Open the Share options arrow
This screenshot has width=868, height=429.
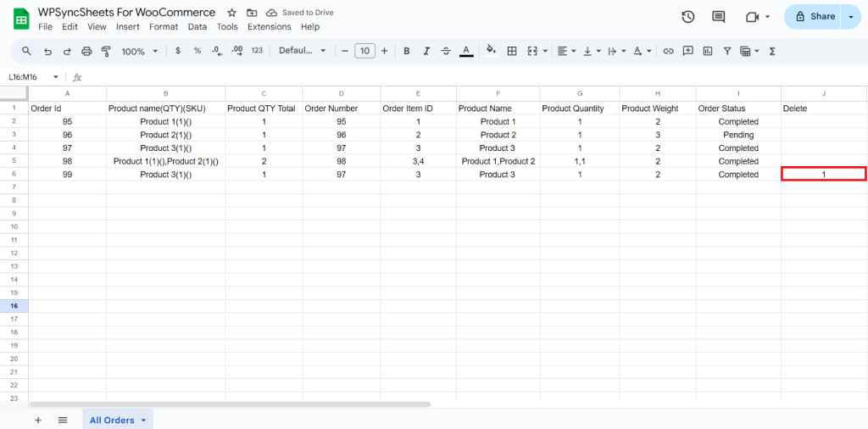point(851,17)
